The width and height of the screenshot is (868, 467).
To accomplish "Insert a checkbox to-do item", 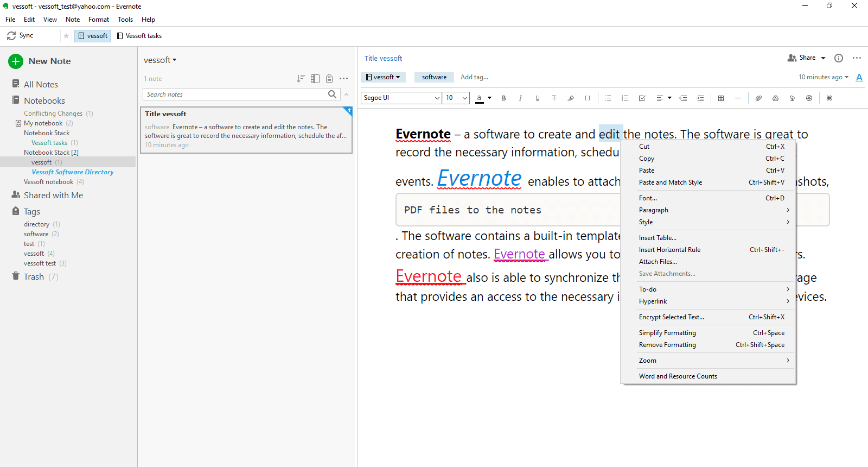I will [x=642, y=98].
